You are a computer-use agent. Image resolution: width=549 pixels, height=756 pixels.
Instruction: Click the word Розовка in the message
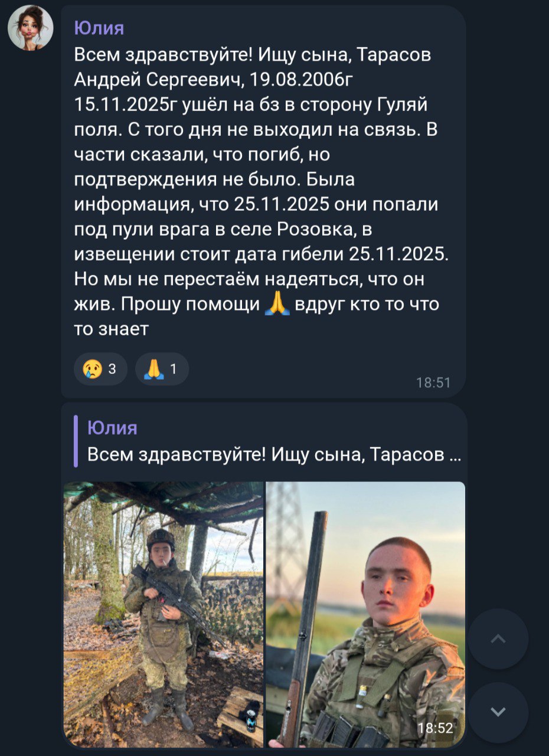[319, 229]
